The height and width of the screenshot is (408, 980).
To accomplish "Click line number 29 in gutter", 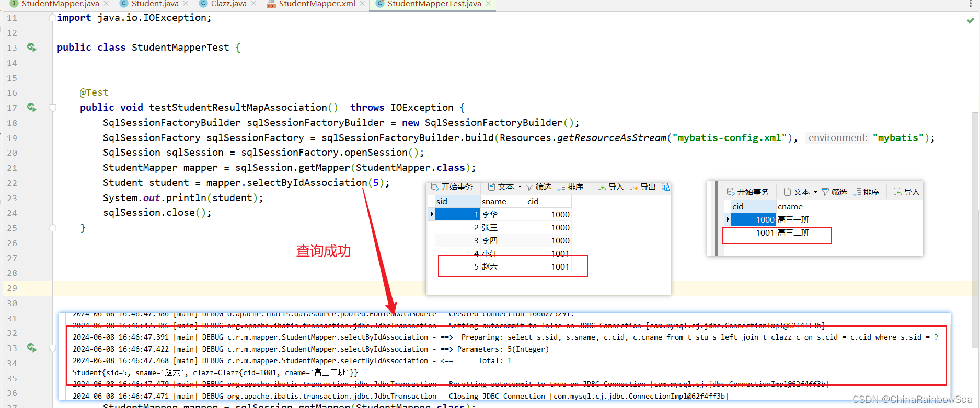I will pos(12,288).
